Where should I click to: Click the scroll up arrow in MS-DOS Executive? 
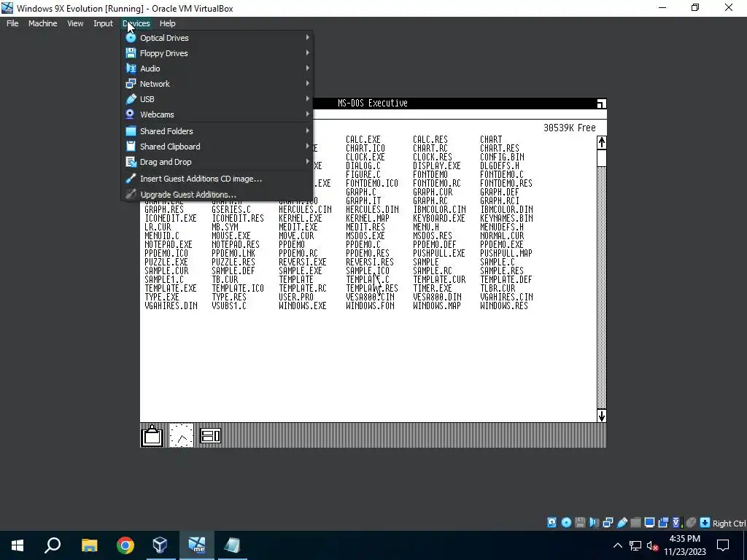click(x=601, y=142)
